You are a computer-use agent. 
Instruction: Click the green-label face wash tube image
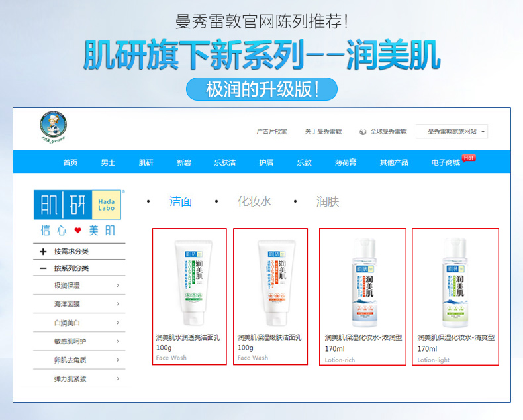[193, 282]
